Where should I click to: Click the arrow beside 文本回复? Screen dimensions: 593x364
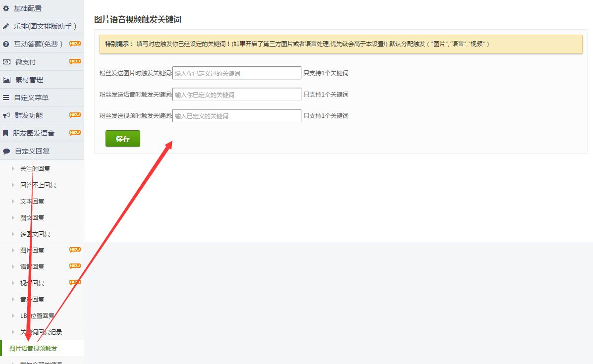(13, 202)
